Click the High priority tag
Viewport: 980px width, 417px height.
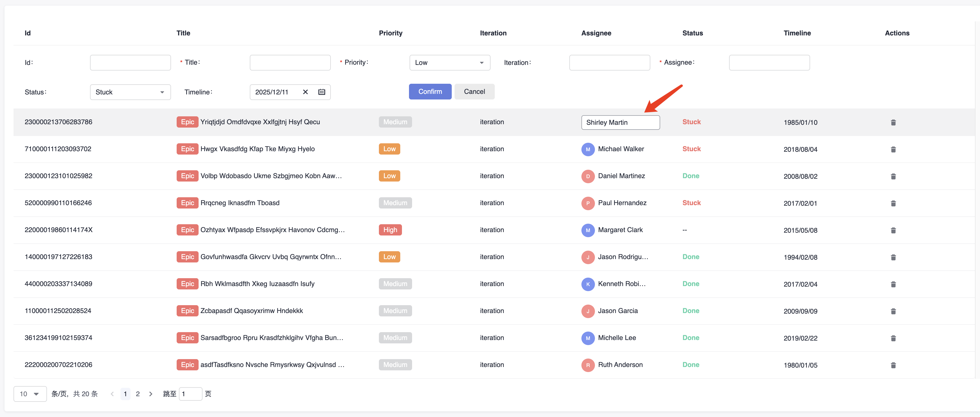(390, 230)
